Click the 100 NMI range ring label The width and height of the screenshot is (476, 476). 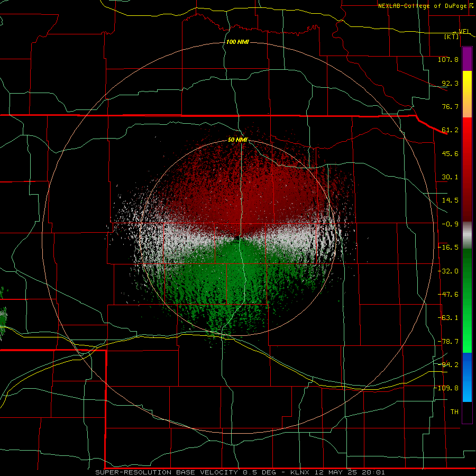(237, 42)
